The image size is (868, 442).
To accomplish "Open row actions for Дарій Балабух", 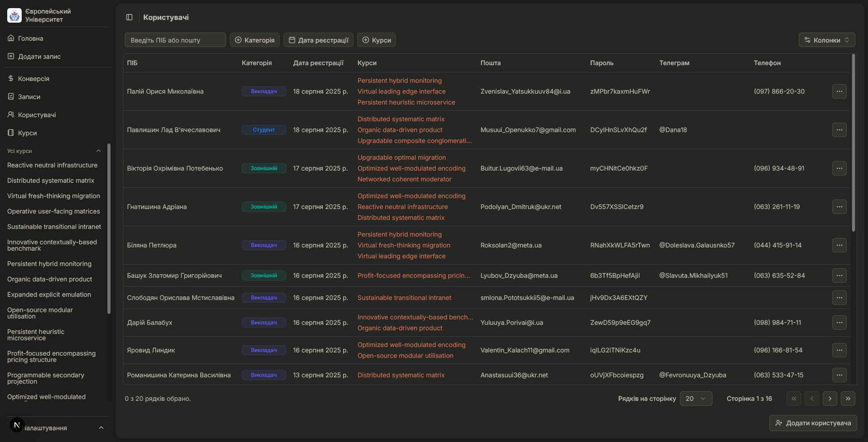I will point(839,323).
